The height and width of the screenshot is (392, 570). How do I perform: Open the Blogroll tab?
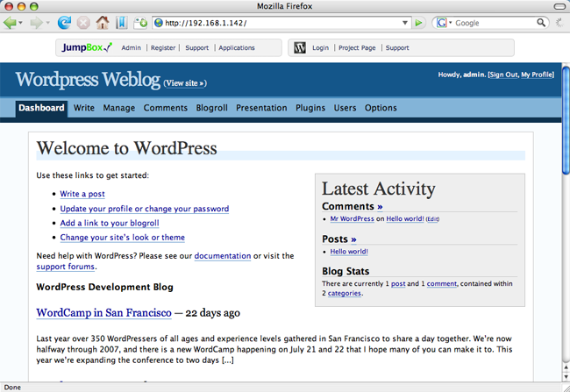(212, 108)
